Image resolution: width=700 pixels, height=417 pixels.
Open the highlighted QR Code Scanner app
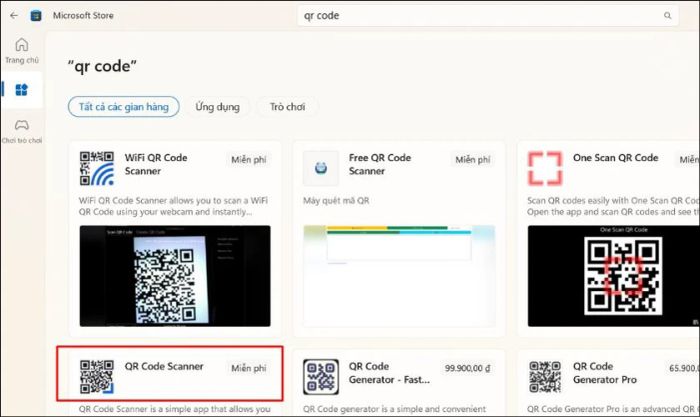(x=169, y=380)
